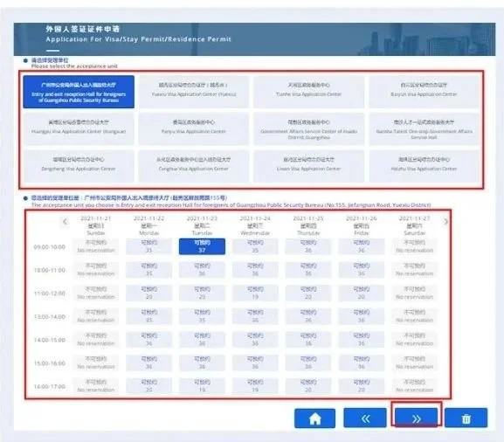Select the Monday 11:00-12:00 slot
The width and height of the screenshot is (504, 442).
(x=148, y=294)
